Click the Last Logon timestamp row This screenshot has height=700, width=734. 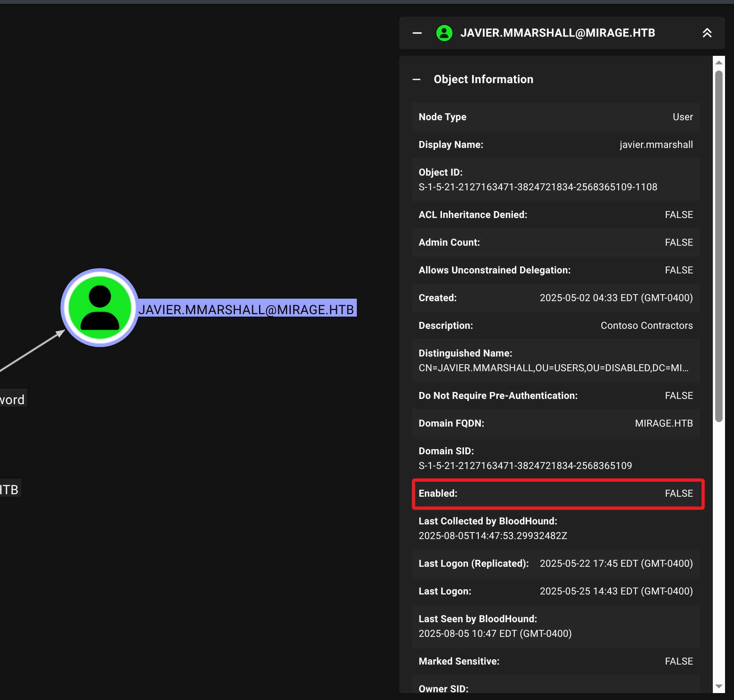coord(556,591)
